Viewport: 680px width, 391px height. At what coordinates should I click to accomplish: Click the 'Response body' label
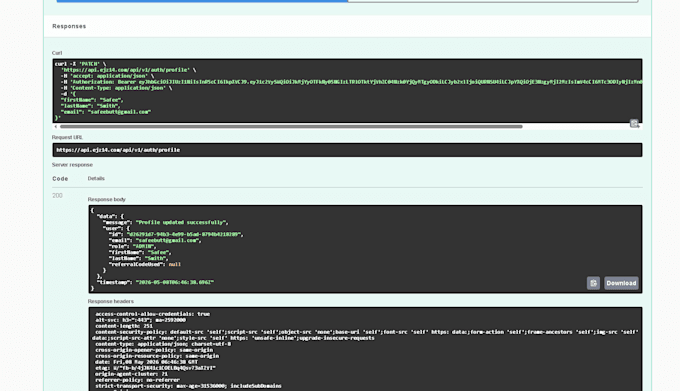pos(107,199)
